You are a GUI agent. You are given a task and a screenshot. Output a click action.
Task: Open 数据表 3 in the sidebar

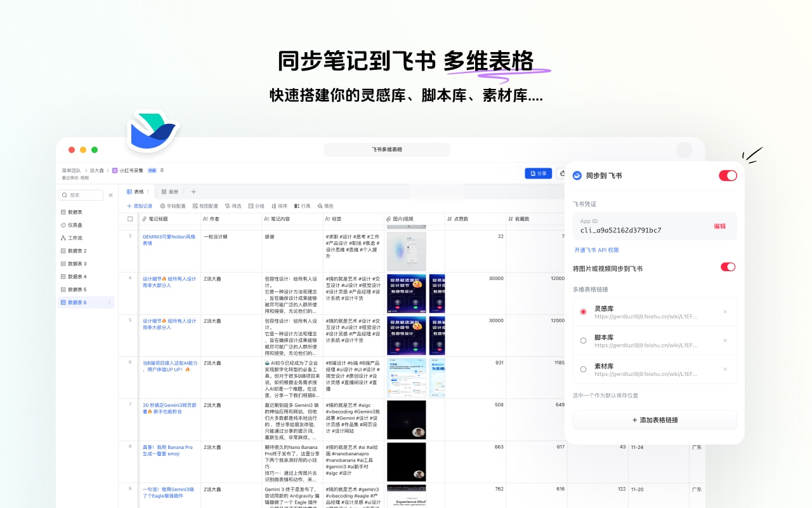tap(73, 264)
